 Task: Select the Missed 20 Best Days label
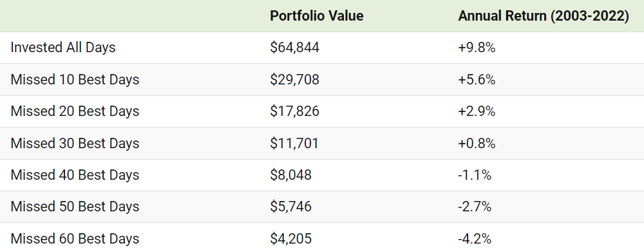(x=75, y=111)
